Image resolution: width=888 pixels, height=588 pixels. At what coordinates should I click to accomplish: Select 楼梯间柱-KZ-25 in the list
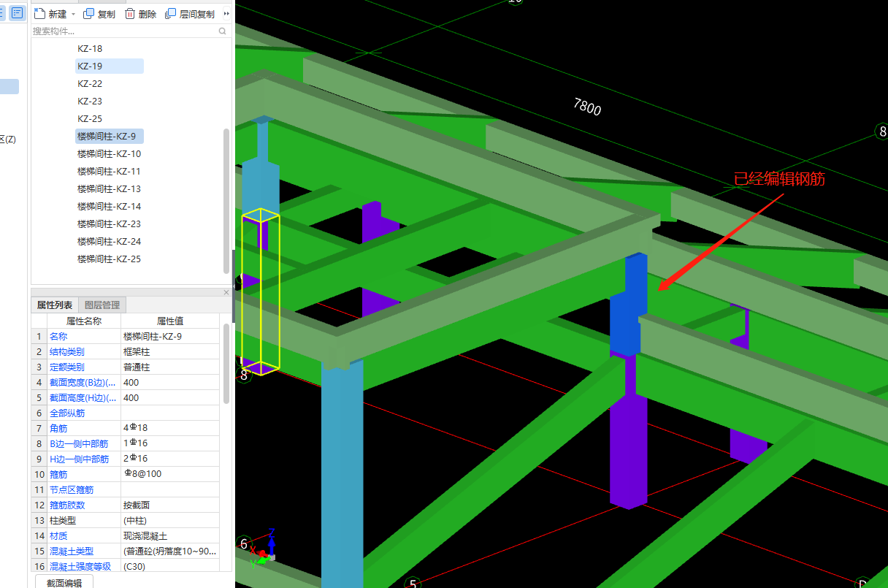point(109,259)
